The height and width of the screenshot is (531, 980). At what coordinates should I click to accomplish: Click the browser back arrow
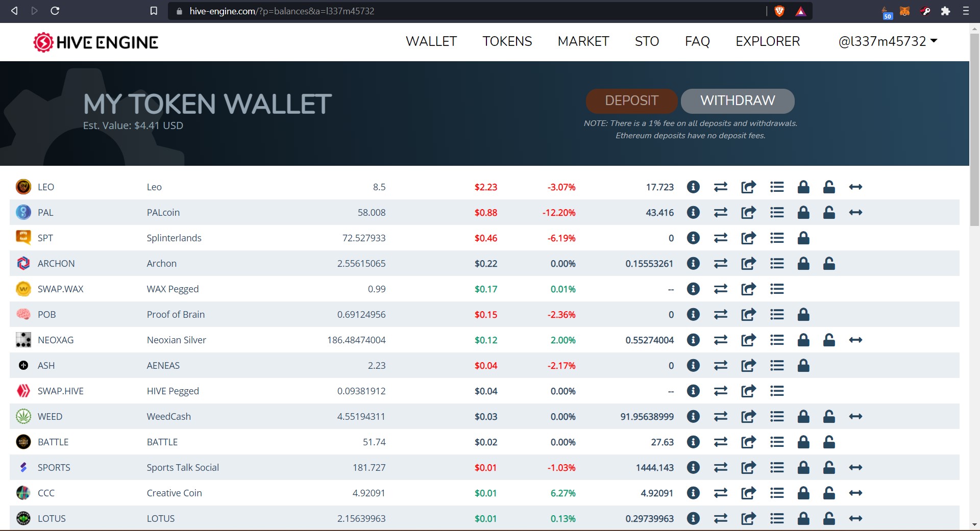coord(14,11)
